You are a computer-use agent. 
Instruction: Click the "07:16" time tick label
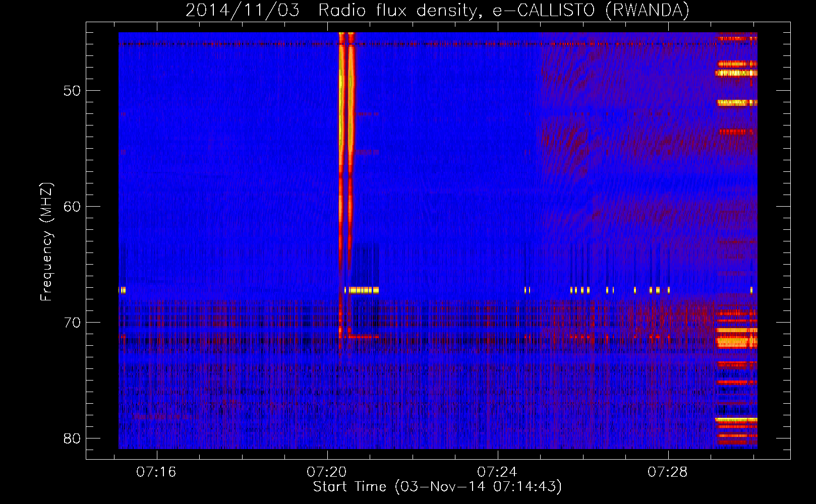156,472
